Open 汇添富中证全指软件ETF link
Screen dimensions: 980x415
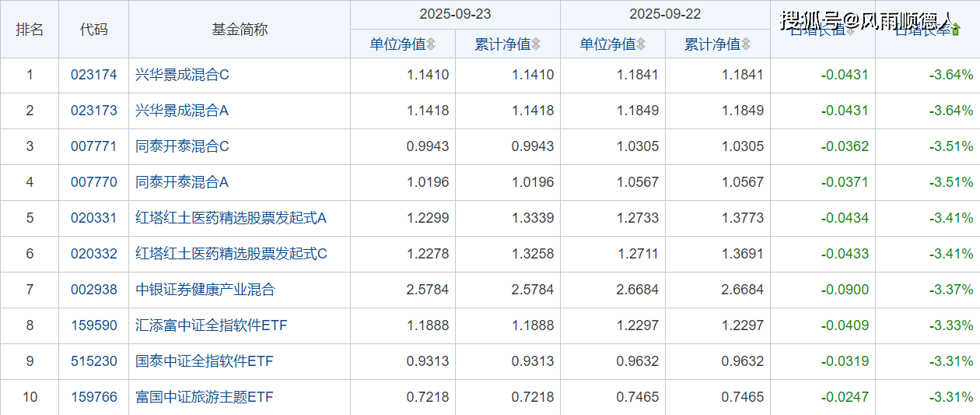click(212, 325)
